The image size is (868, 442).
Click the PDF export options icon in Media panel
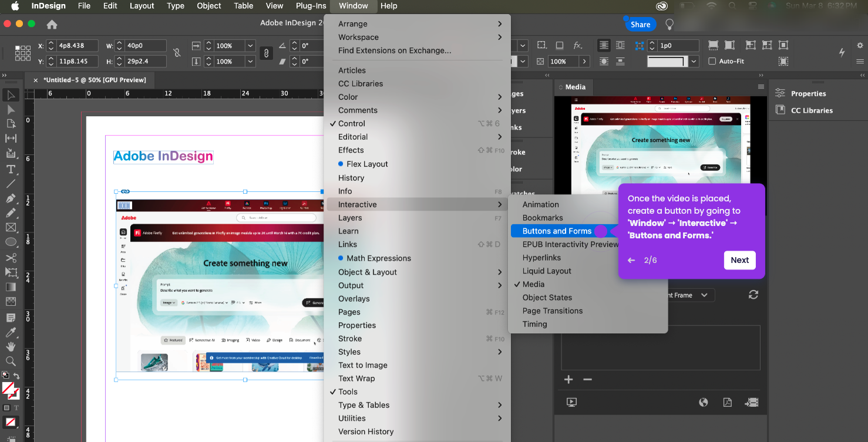point(727,402)
